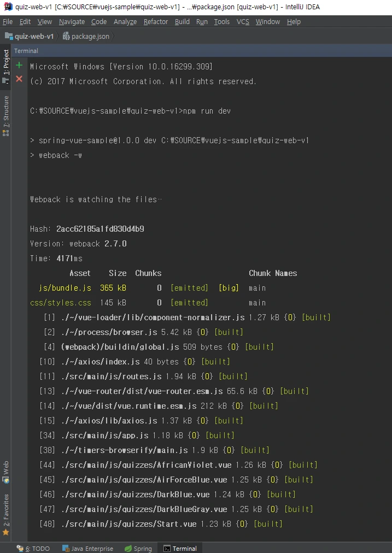Open the Help menu
The width and height of the screenshot is (392, 553).
pyautogui.click(x=294, y=22)
